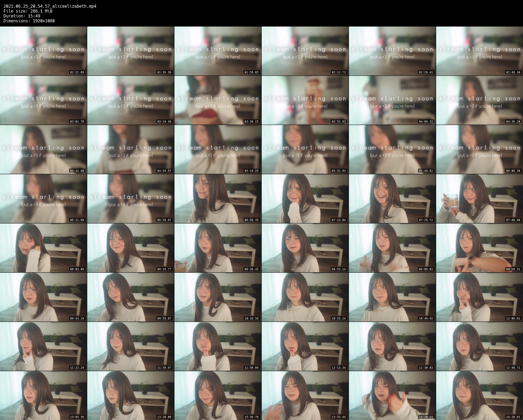
Task: Select the 03:52.83 thumbnail
Action: [305, 100]
